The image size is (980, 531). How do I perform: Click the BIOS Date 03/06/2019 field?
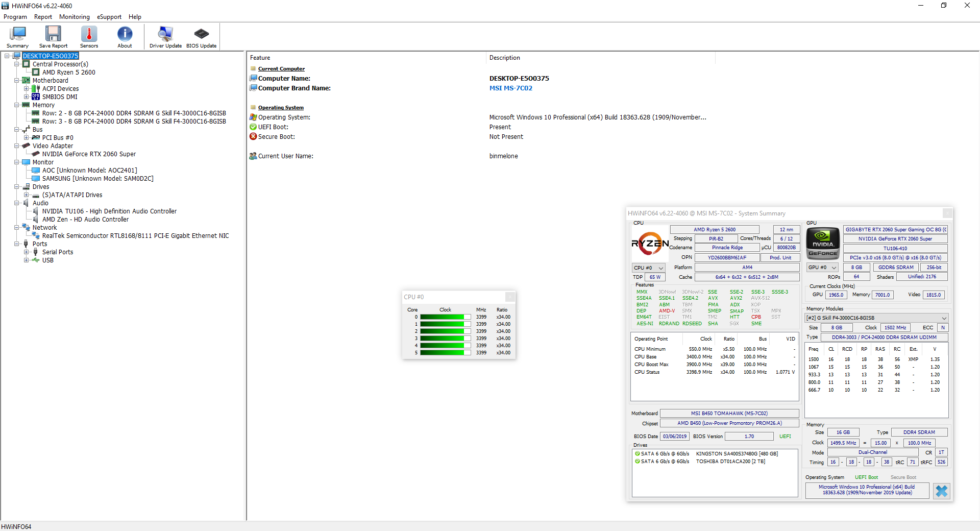point(675,437)
